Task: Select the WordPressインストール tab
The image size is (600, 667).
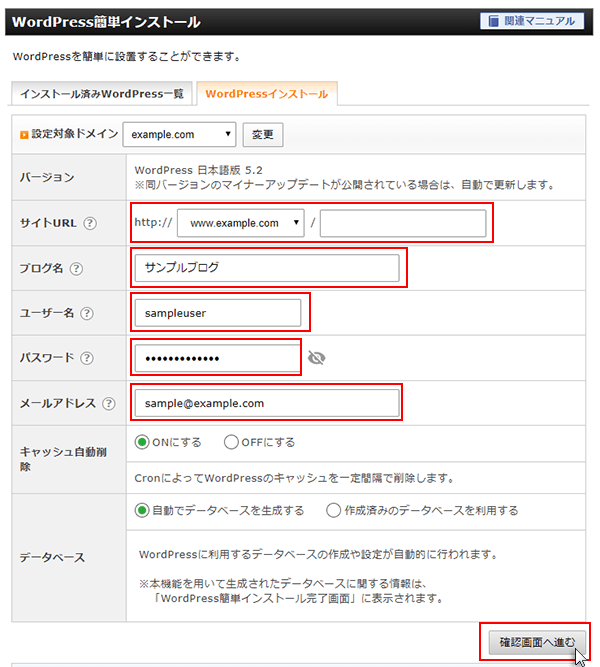Action: pyautogui.click(x=267, y=94)
